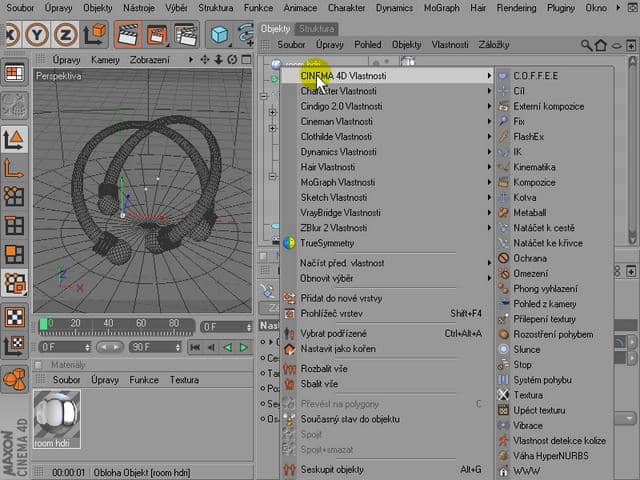Toggle the Y axis lock button
Viewport: 640px width, 480px height.
coord(37,34)
